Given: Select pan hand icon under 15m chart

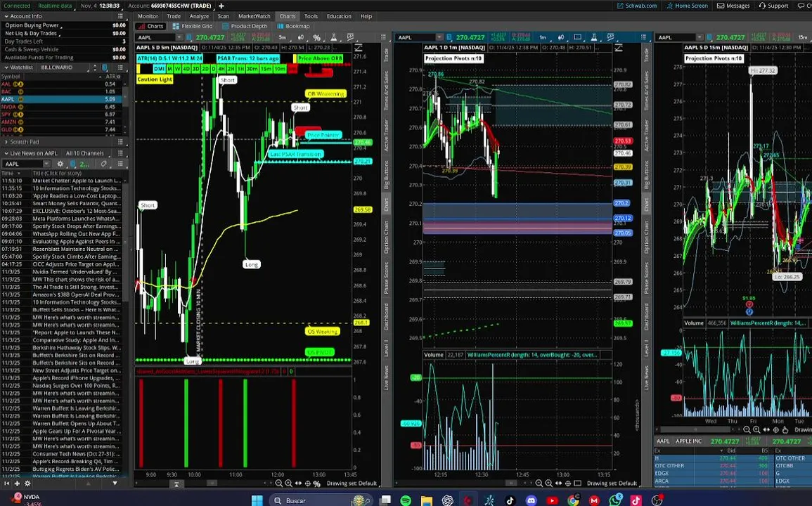Looking at the screenshot, I should pos(785,430).
